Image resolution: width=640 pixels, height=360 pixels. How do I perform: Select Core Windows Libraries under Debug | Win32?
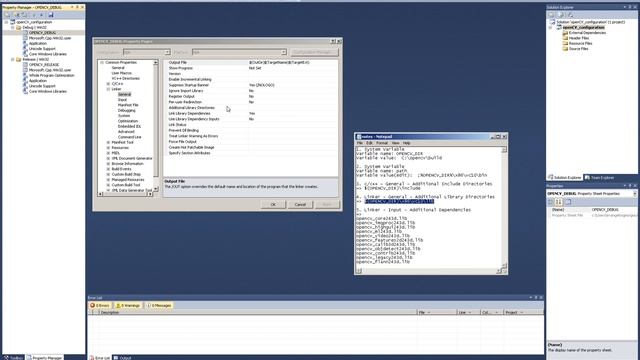(48, 54)
